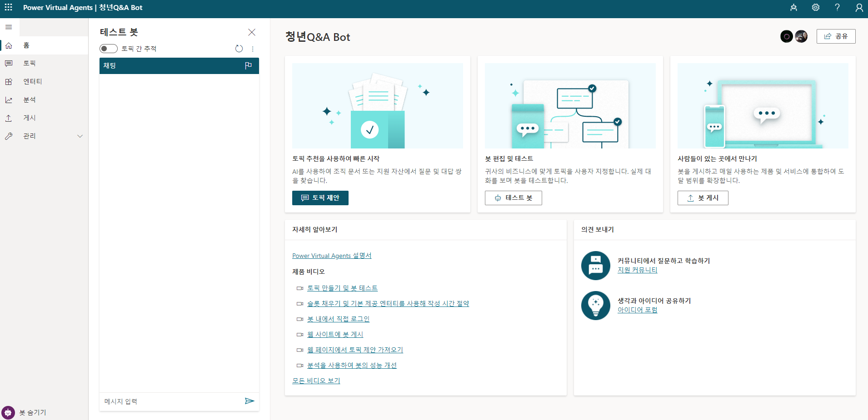Click the community chat bubble circle icon
Image resolution: width=868 pixels, height=420 pixels.
pyautogui.click(x=596, y=266)
